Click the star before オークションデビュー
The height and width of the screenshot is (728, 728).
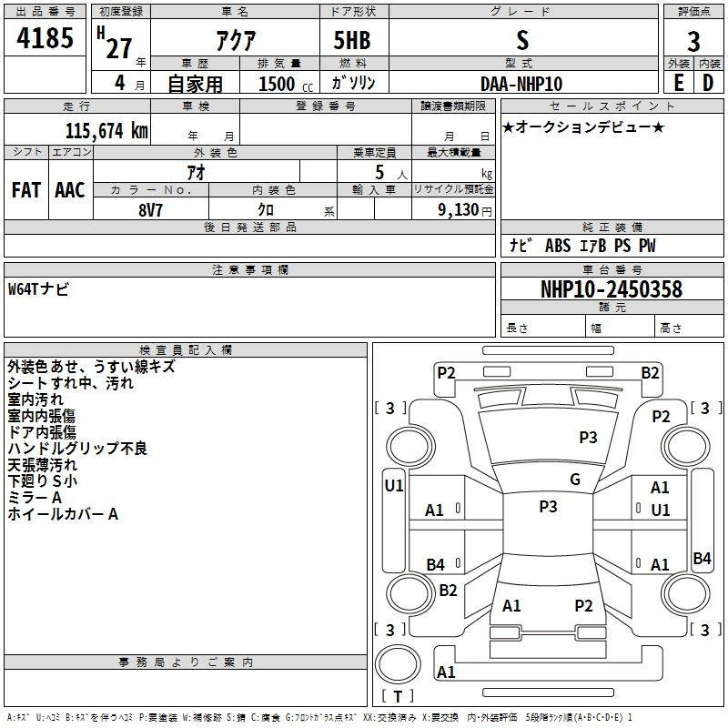click(x=509, y=126)
